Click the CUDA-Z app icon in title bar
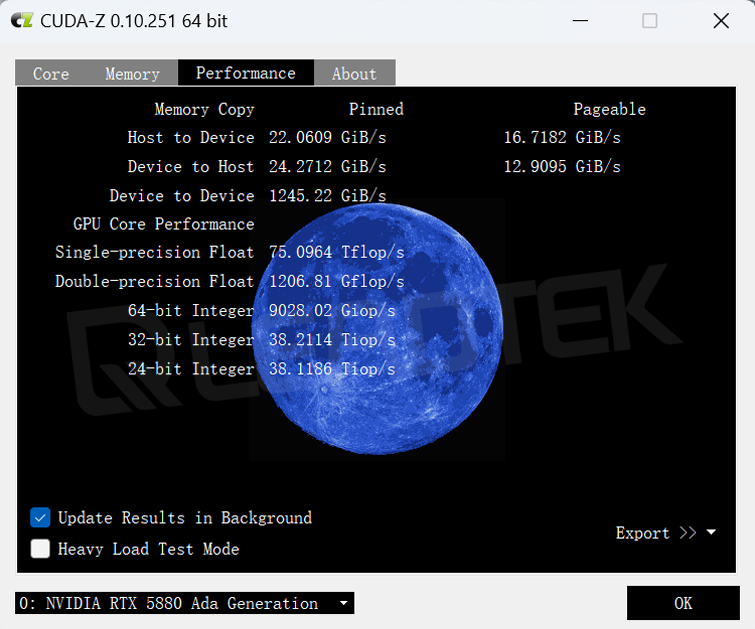Viewport: 755px width, 629px height. click(x=22, y=21)
